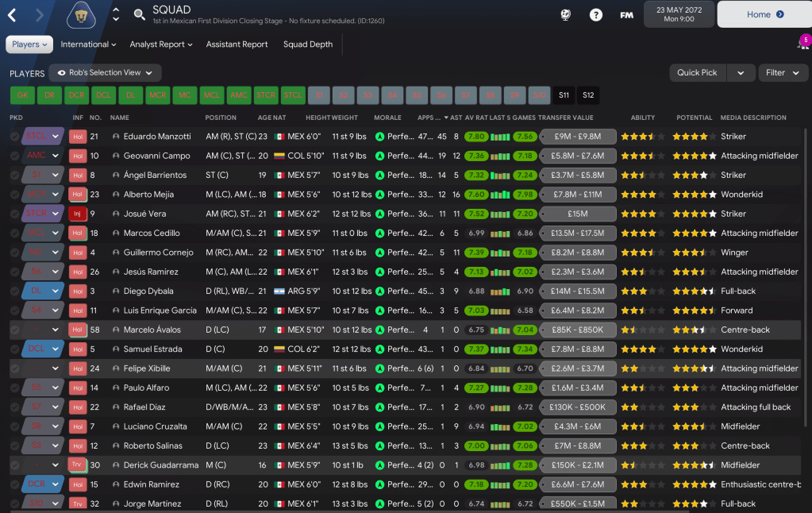This screenshot has height=513, width=812.
Task: Click Josué Vera's injury status icon
Action: click(77, 214)
